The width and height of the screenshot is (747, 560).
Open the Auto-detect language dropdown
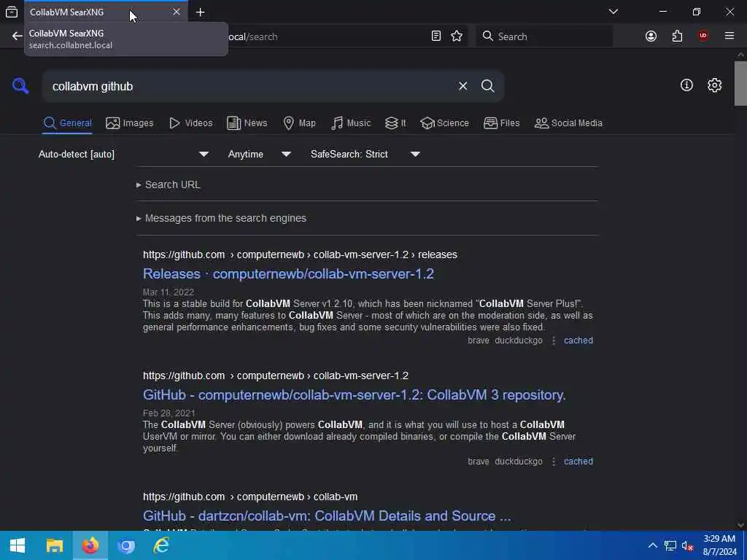[123, 154]
